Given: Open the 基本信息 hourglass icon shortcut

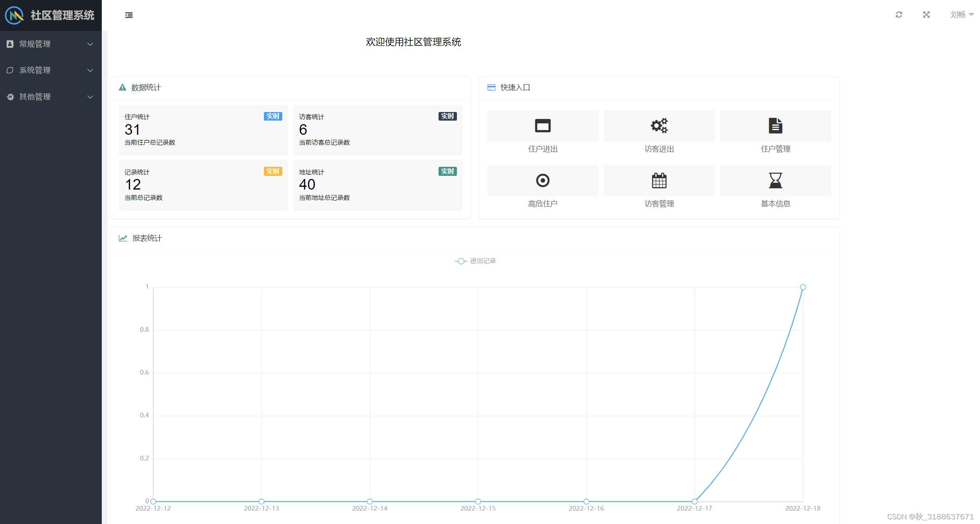Looking at the screenshot, I should pos(775,181).
